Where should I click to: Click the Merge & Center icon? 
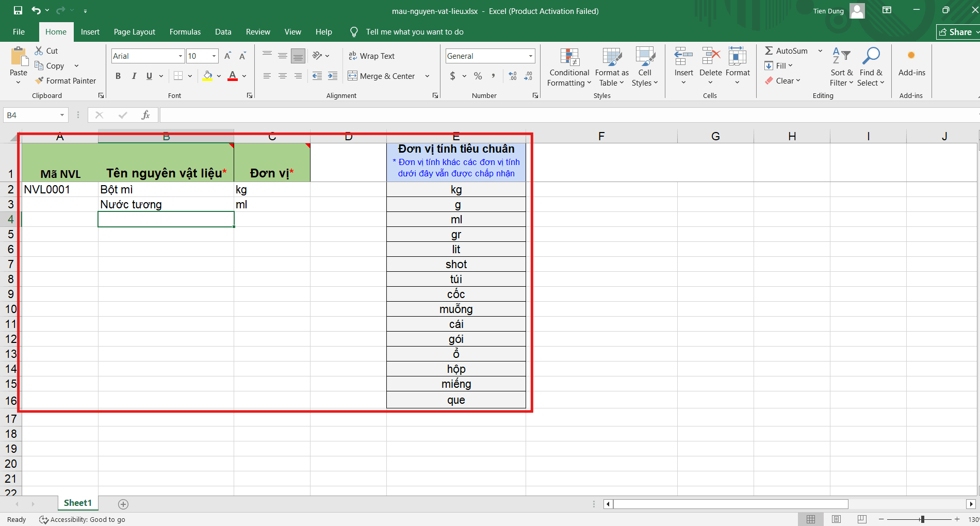point(353,76)
